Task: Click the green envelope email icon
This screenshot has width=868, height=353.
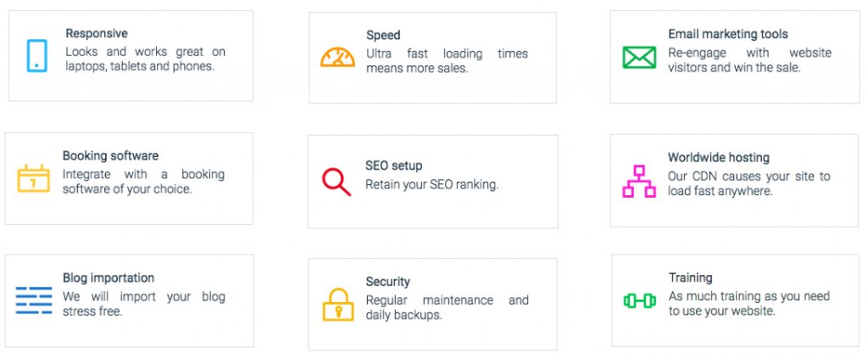Action: [639, 57]
